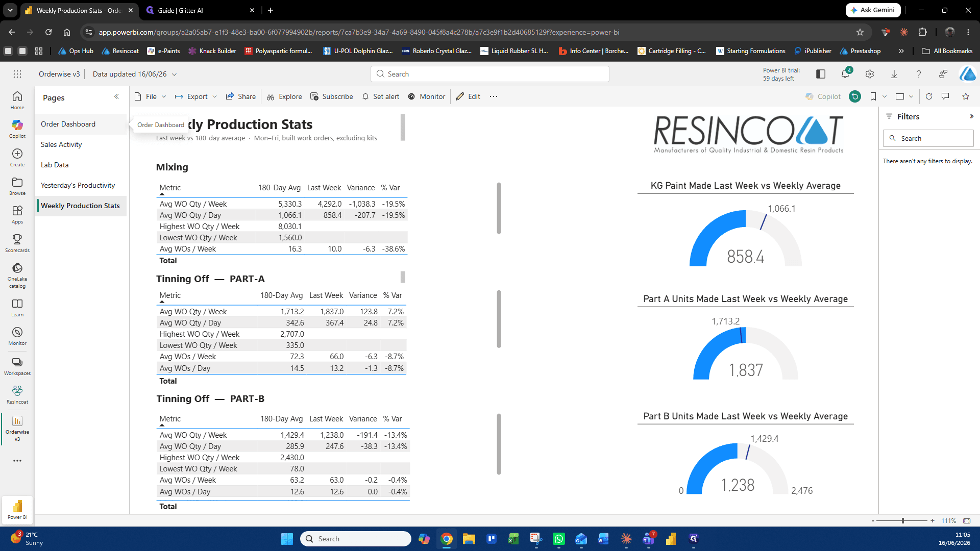Open OneLake catalog from the sidebar
This screenshot has width=980, height=551.
click(x=17, y=275)
